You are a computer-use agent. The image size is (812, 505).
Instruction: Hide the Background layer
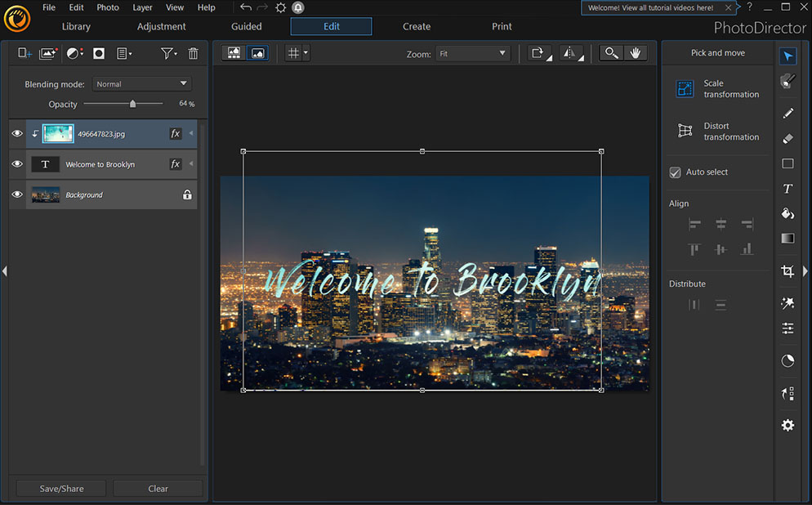click(16, 194)
